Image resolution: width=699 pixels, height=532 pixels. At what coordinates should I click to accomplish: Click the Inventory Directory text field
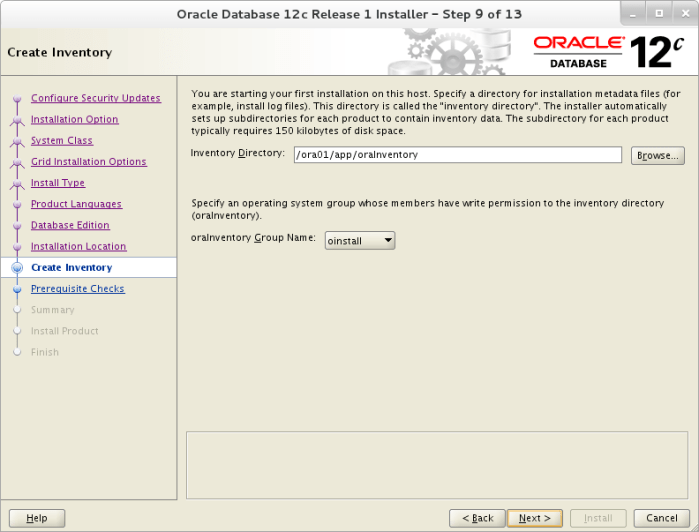pyautogui.click(x=457, y=155)
